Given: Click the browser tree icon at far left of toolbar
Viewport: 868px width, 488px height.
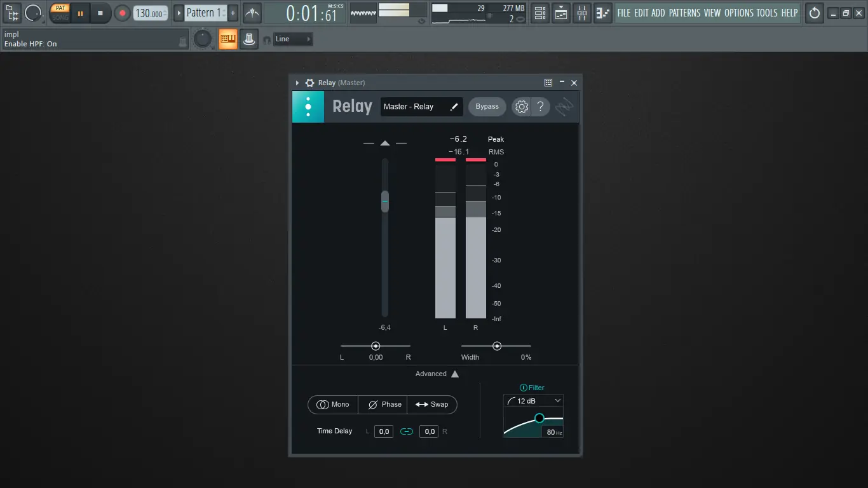Looking at the screenshot, I should tap(13, 13).
